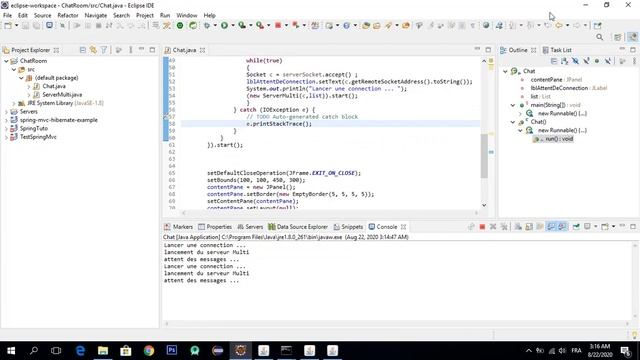Click the External Tools run icon
This screenshot has width=640, height=360.
[260, 25]
